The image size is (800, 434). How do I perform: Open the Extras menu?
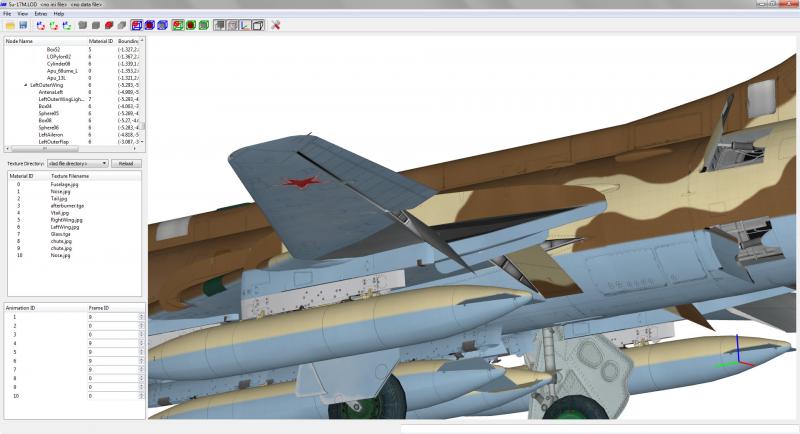tap(41, 14)
